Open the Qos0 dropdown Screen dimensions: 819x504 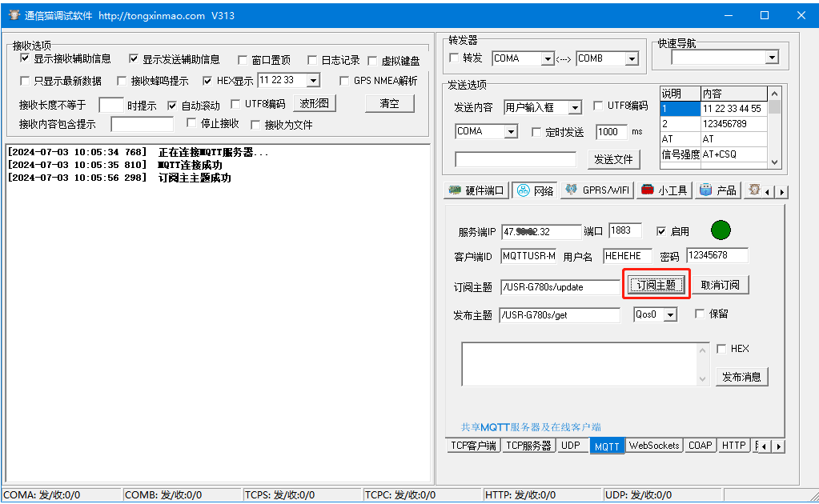[x=671, y=314]
